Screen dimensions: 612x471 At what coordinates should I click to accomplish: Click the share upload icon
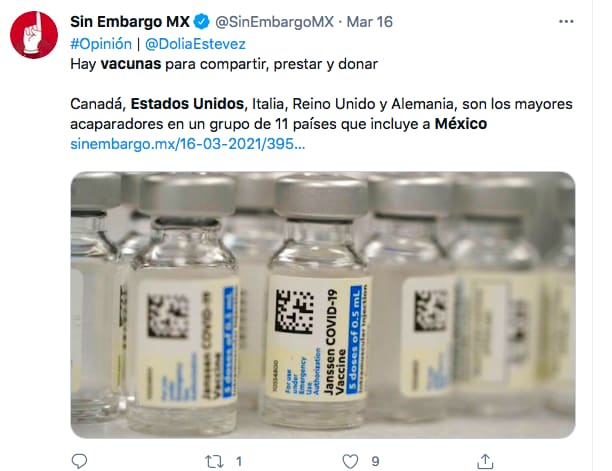pos(485,461)
